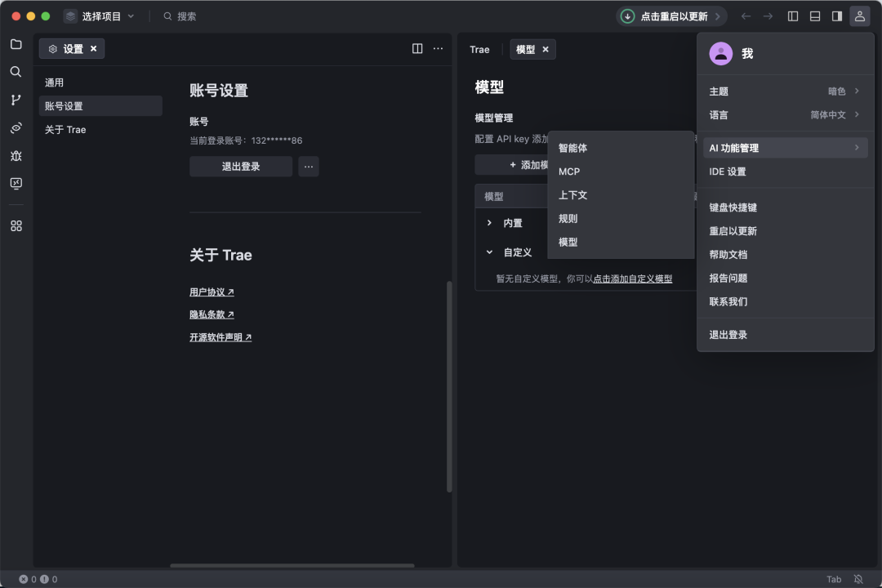This screenshot has height=588, width=882.
Task: Toggle the bottom panel layout icon
Action: [814, 16]
